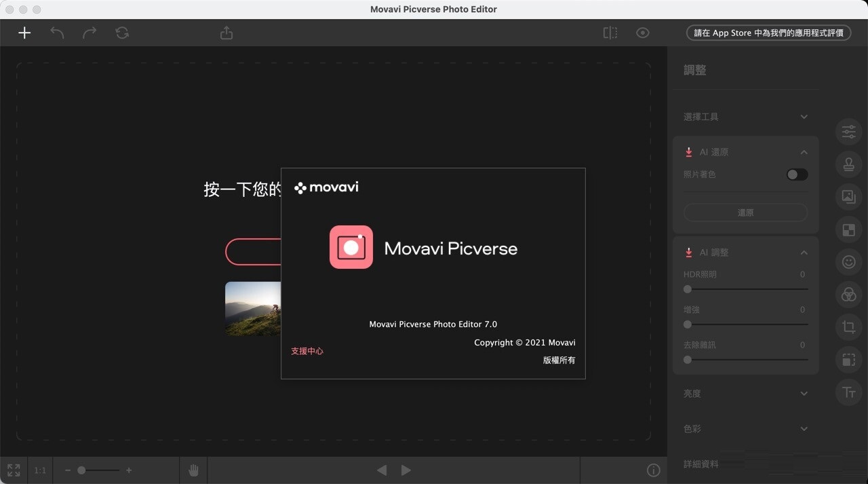Collapse the AI 調整 section chevron
868x484 pixels.
click(804, 253)
